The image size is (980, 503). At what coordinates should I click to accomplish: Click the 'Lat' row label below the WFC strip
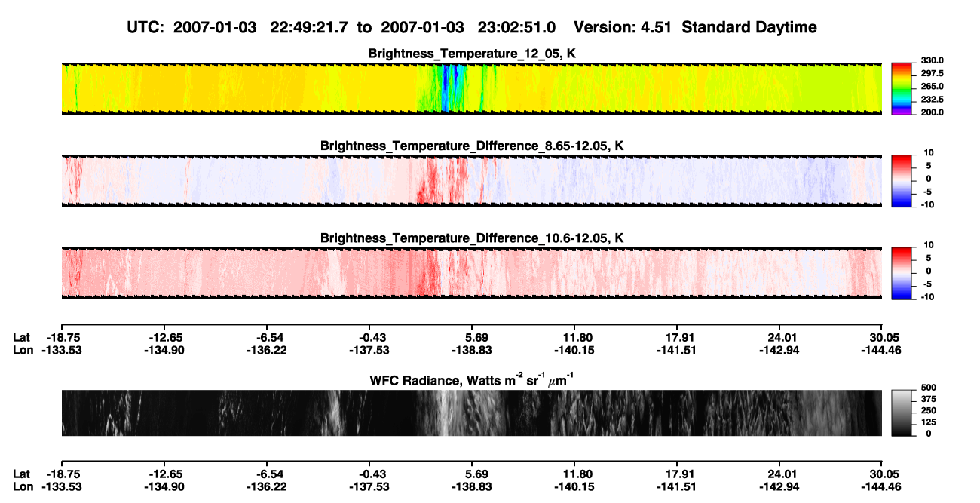pos(21,474)
